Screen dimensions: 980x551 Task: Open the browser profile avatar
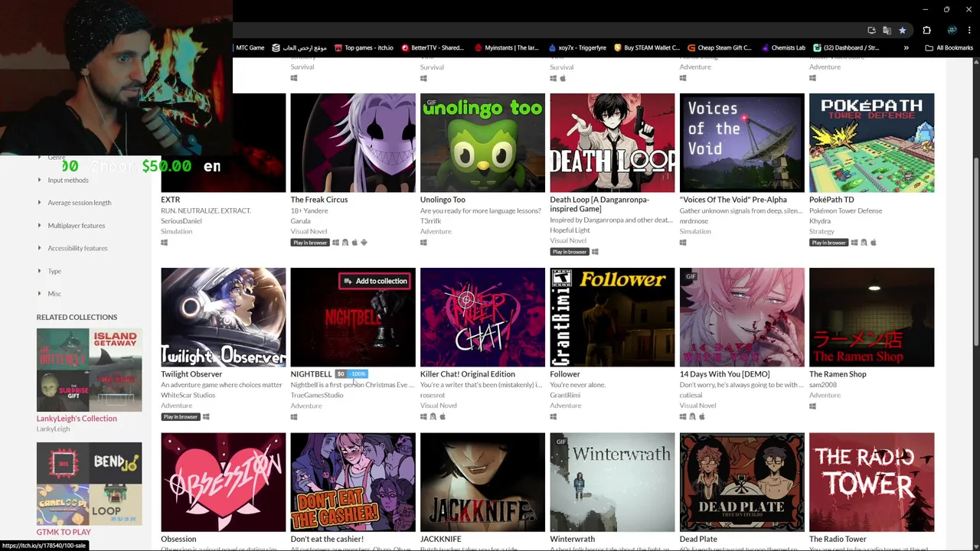click(x=952, y=30)
